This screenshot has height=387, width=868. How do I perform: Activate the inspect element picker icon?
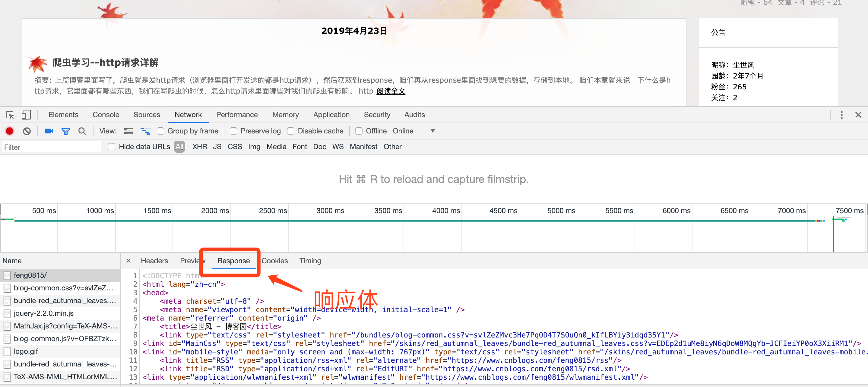(x=10, y=115)
